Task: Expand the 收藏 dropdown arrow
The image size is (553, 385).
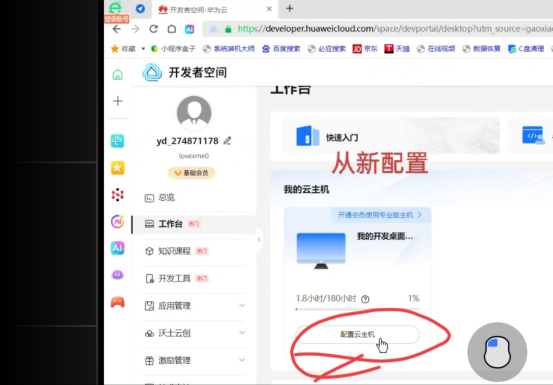Action: point(143,49)
